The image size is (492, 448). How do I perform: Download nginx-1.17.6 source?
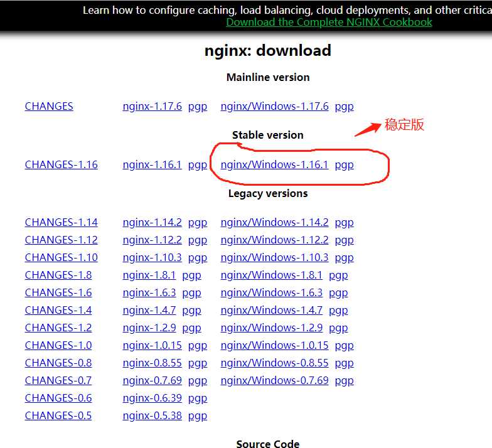[x=152, y=107]
